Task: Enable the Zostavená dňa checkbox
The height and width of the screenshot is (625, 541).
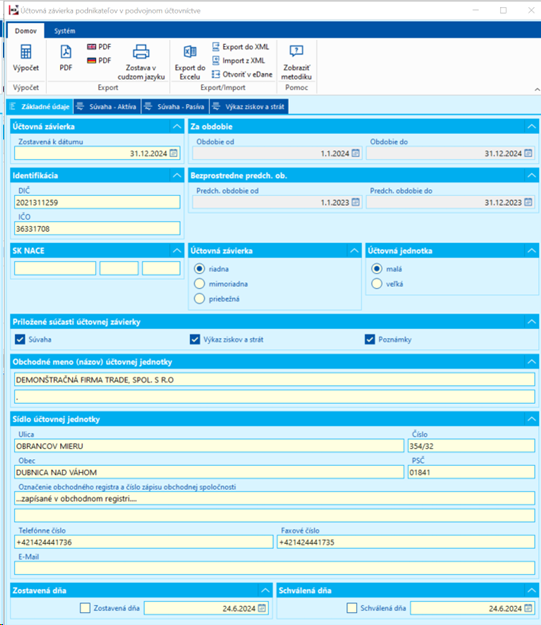Action: (85, 608)
